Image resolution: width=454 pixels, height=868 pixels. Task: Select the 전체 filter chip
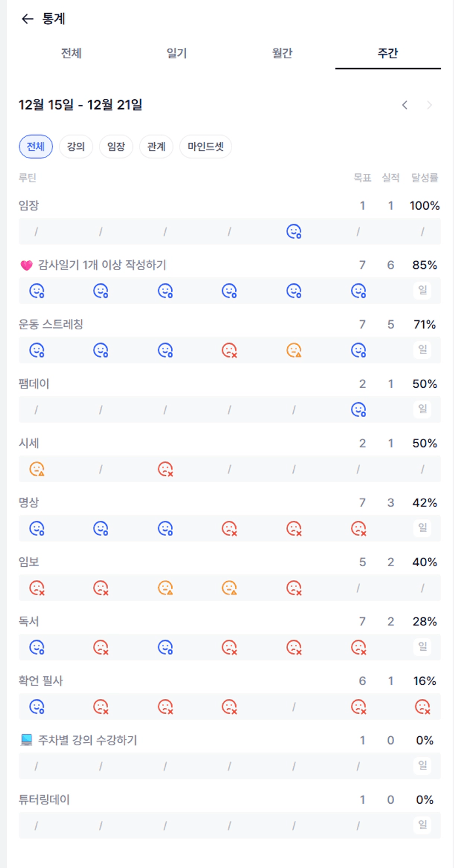pos(36,146)
